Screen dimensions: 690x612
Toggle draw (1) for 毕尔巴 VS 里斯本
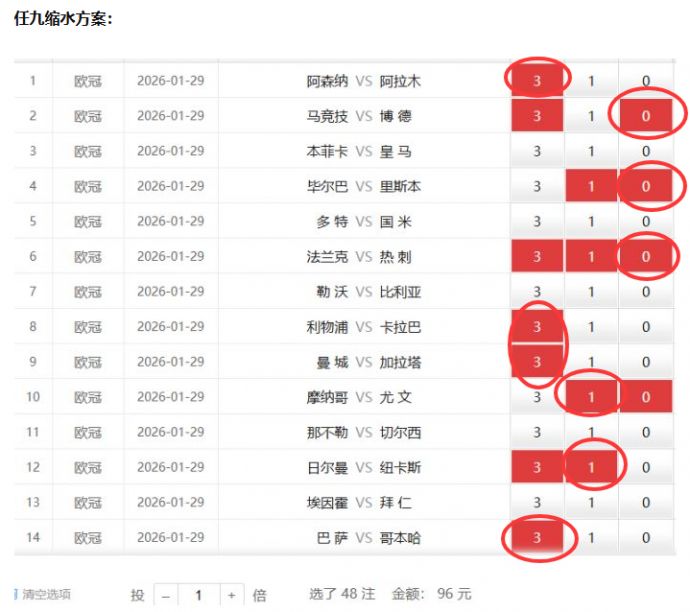591,187
